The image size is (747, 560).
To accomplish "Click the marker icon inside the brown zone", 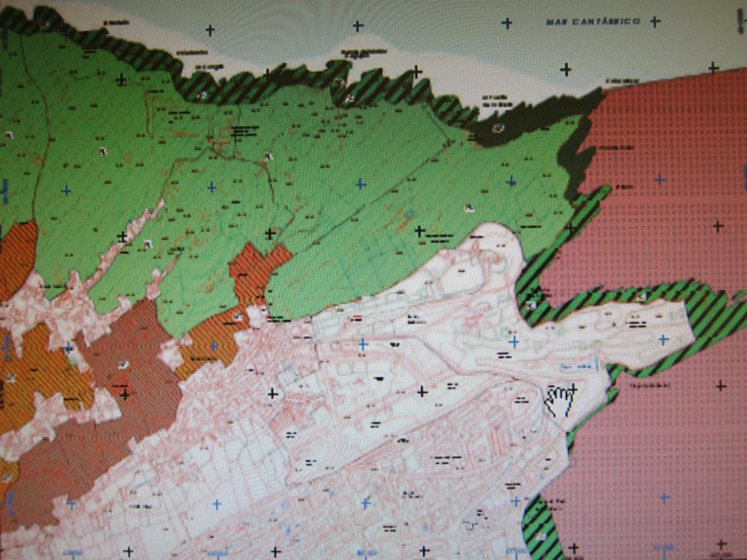I will pos(123,365).
